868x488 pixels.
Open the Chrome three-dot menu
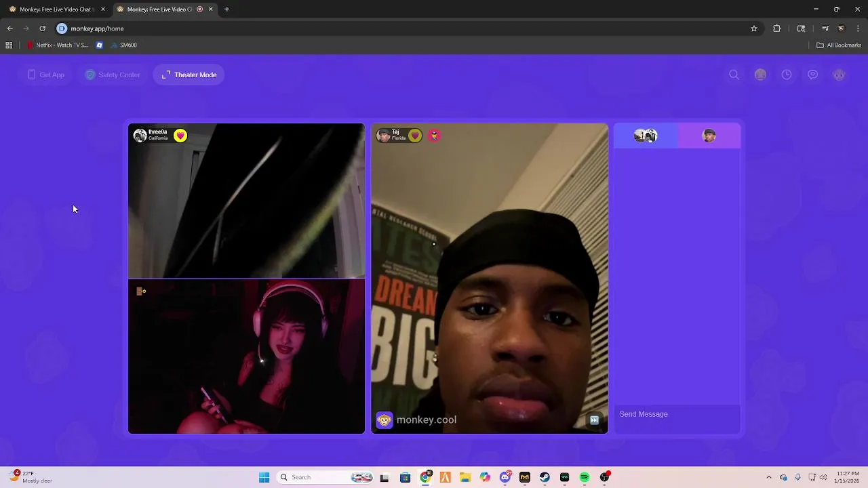pos(858,28)
